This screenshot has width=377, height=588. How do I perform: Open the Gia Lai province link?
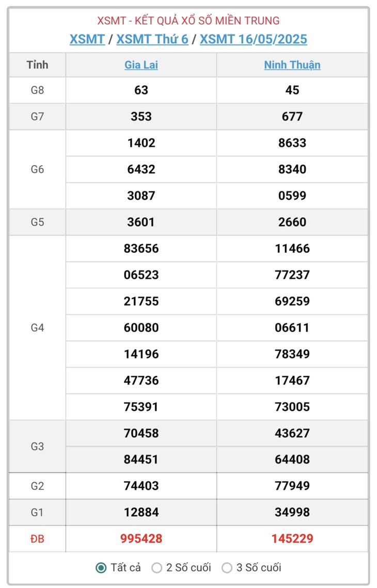[x=141, y=65]
